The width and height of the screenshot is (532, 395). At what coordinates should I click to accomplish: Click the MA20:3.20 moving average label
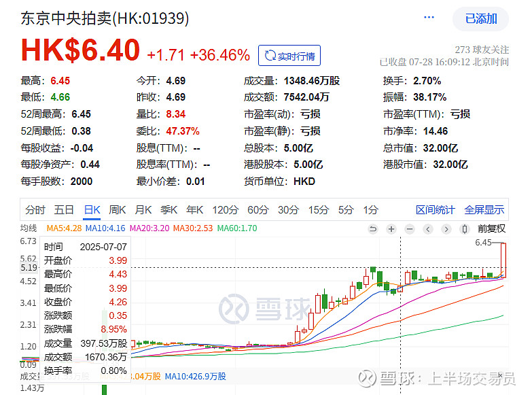[x=149, y=228]
